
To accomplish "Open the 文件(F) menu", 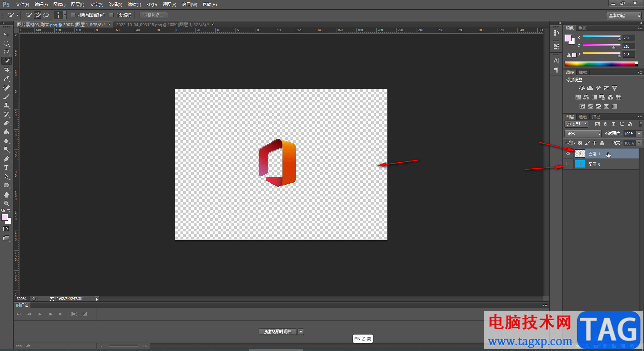I will pyautogui.click(x=22, y=5).
